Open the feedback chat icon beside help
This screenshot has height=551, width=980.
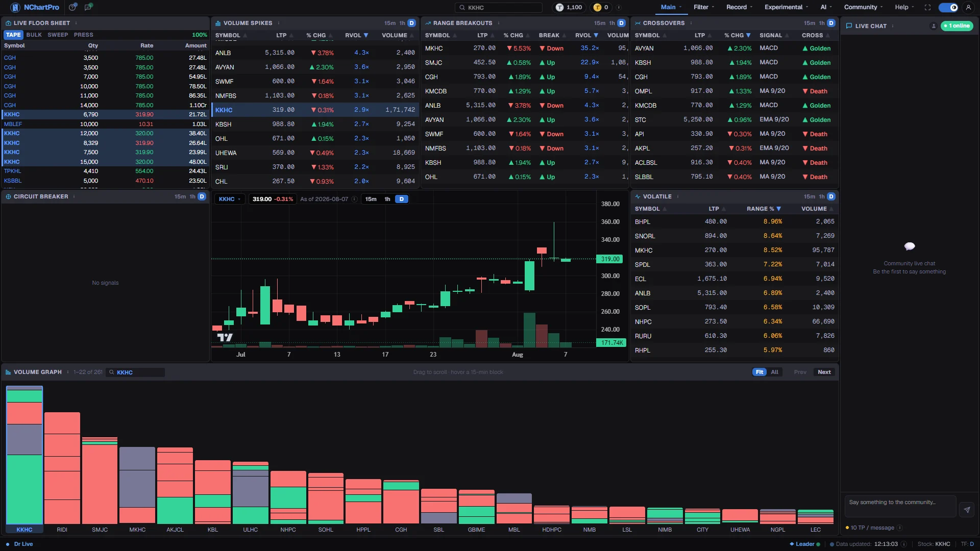[x=88, y=7]
